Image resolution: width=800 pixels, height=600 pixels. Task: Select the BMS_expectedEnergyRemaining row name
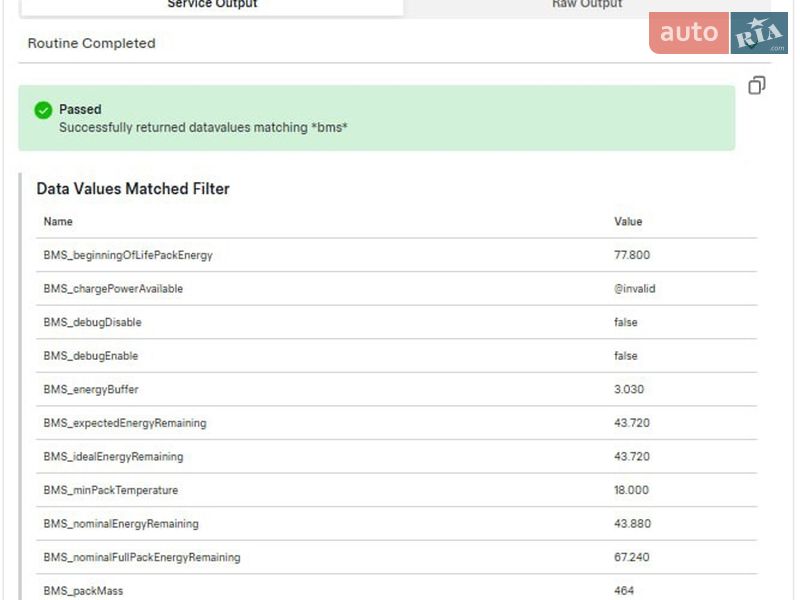point(125,423)
